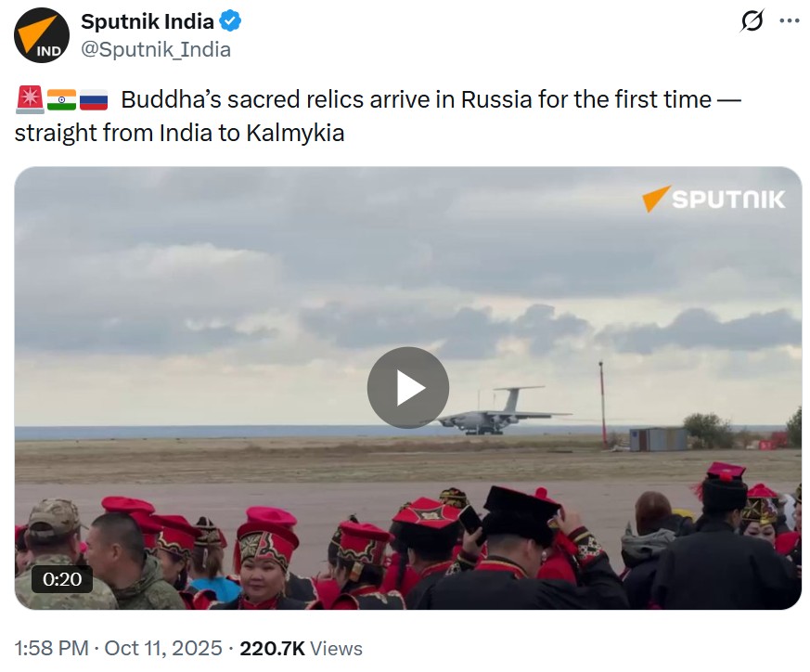Click the Grok slashed-circle icon
The height and width of the screenshot is (672, 810).
pyautogui.click(x=751, y=21)
